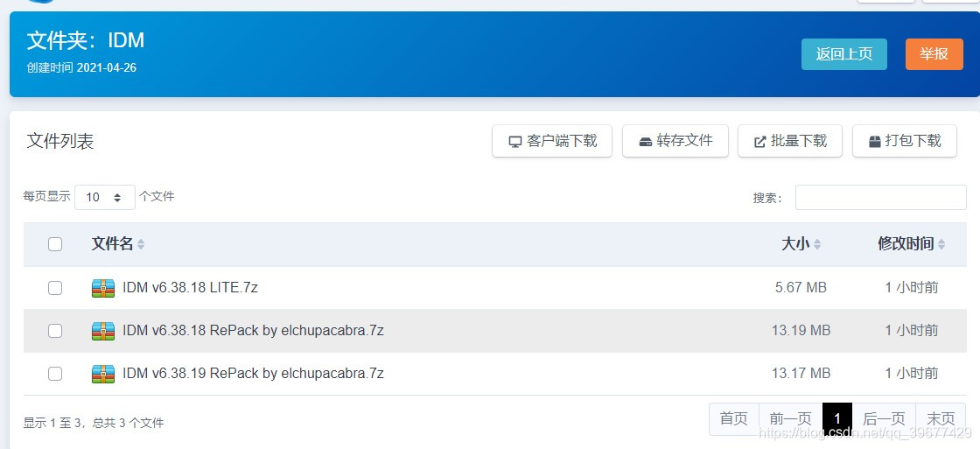Open file IDM v6.38.18 LITE.7z
Screen dimensions: 980x449
pos(190,288)
